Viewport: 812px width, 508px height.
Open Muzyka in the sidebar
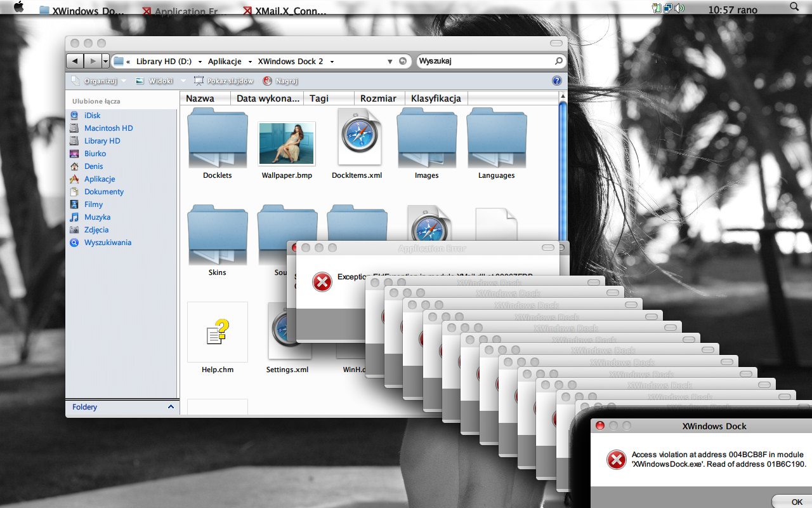click(x=97, y=217)
